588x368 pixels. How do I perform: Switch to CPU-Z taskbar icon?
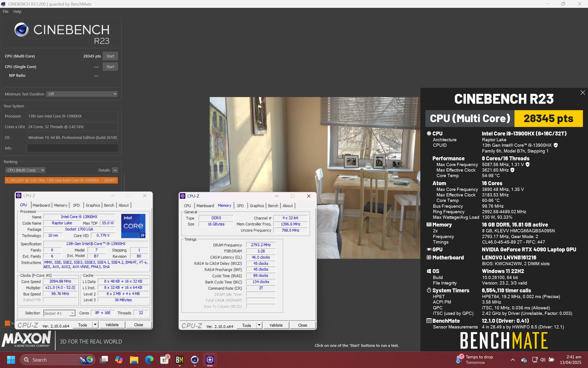click(x=210, y=359)
